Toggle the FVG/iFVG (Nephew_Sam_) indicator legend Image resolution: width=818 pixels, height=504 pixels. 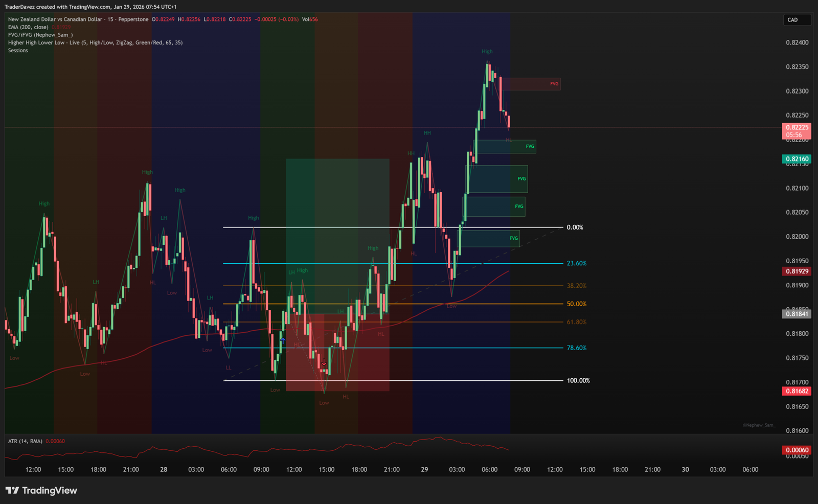pyautogui.click(x=40, y=35)
